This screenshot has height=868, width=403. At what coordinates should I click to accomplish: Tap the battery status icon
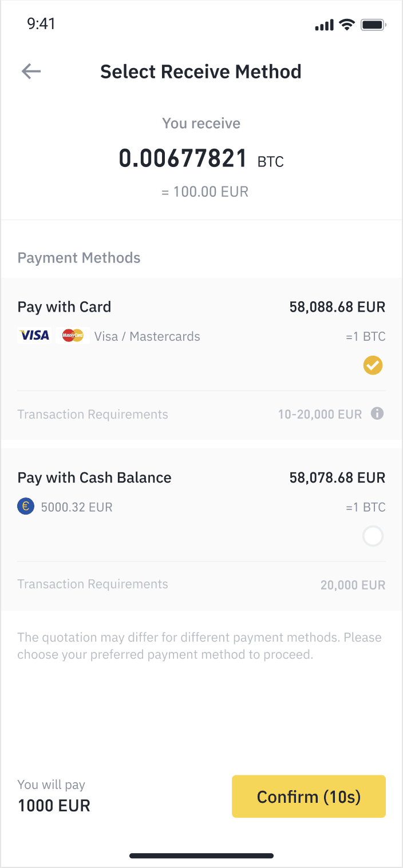(373, 25)
